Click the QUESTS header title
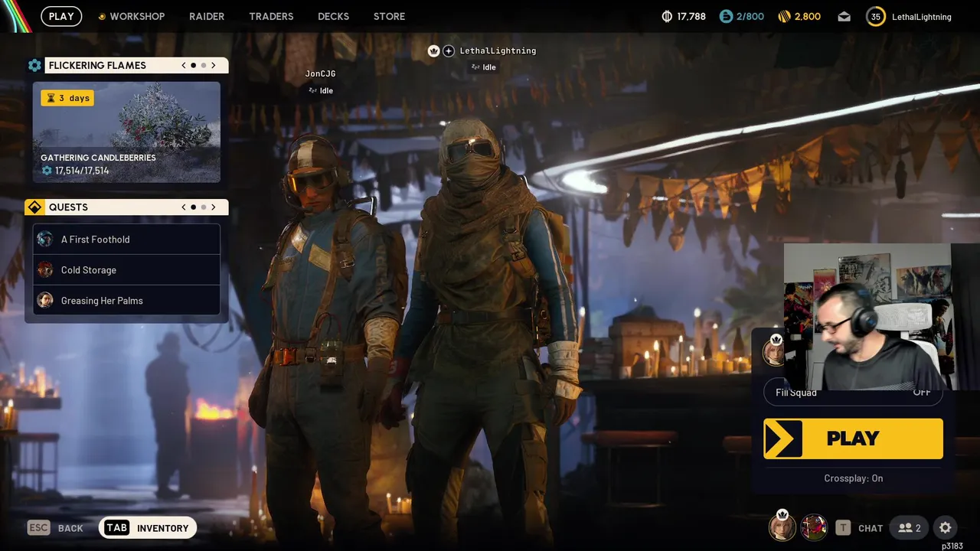 pyautogui.click(x=68, y=207)
